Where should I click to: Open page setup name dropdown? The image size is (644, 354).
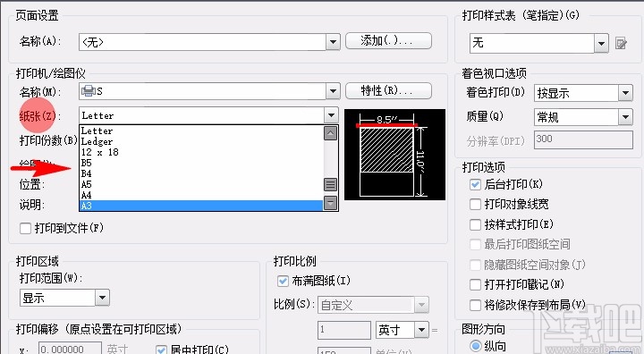click(333, 42)
